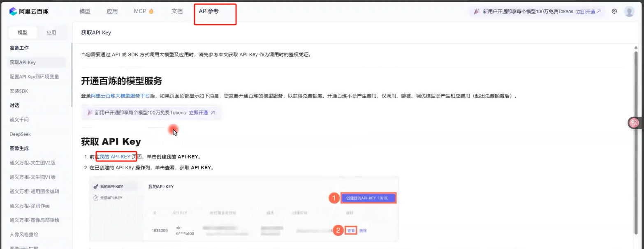Select 获取API Key in the sidebar
This screenshot has height=249, width=644.
click(x=37, y=62)
